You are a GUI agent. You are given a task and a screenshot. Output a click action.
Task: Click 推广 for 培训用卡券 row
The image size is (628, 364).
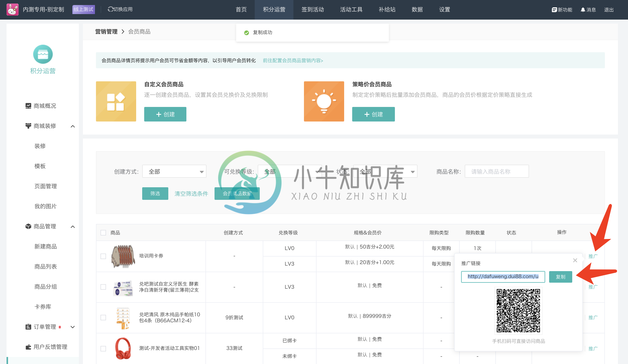(593, 256)
